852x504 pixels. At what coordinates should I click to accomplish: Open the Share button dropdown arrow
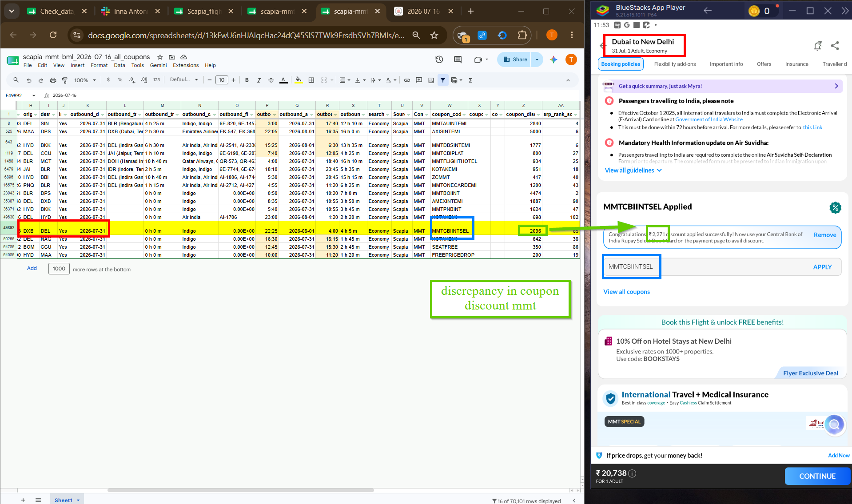click(537, 60)
